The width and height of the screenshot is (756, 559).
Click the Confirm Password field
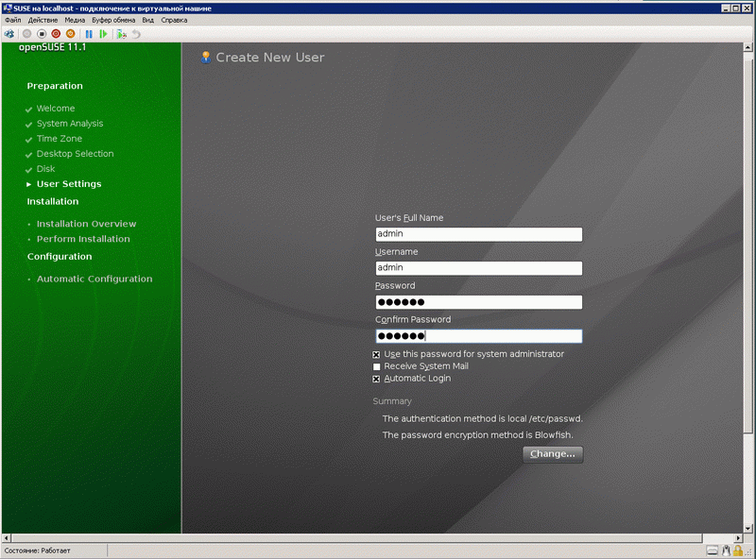click(479, 336)
